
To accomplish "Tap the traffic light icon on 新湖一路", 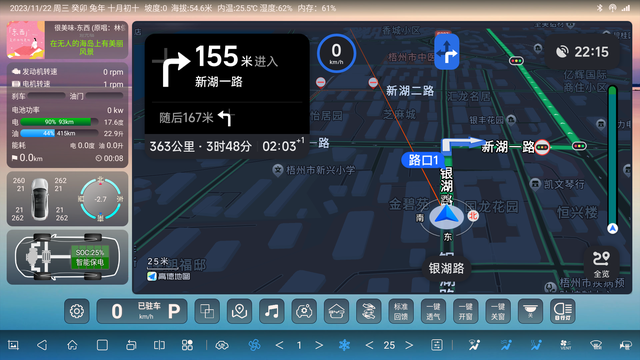I will (x=542, y=147).
